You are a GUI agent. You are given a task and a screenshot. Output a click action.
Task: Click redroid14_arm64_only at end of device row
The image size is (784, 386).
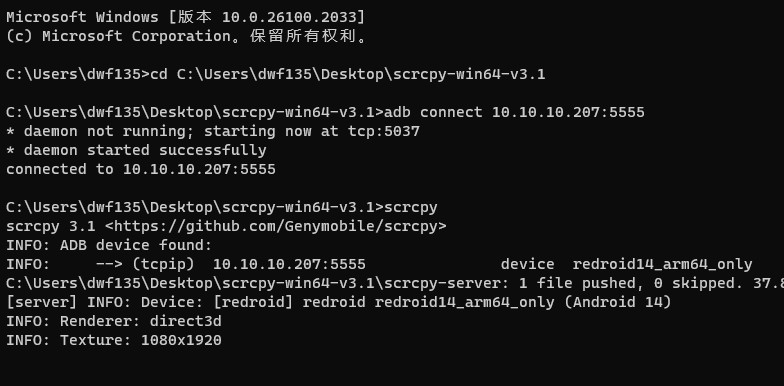[662, 264]
